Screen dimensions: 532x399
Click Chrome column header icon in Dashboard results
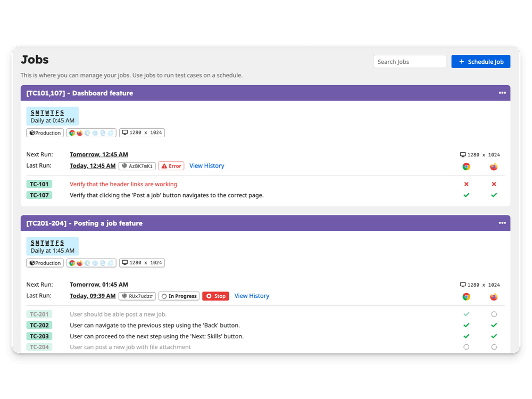[466, 167]
